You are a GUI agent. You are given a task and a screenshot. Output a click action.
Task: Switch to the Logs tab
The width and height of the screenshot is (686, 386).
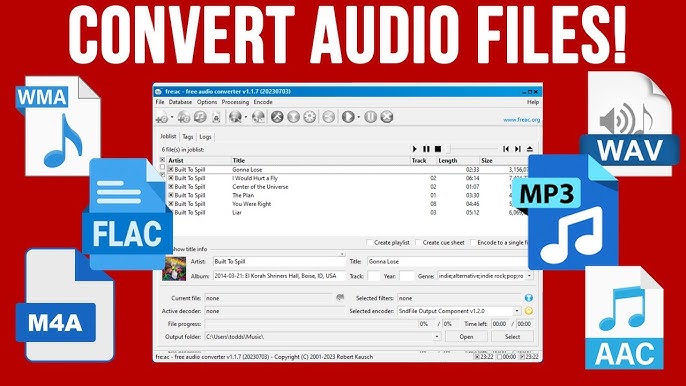pos(205,137)
